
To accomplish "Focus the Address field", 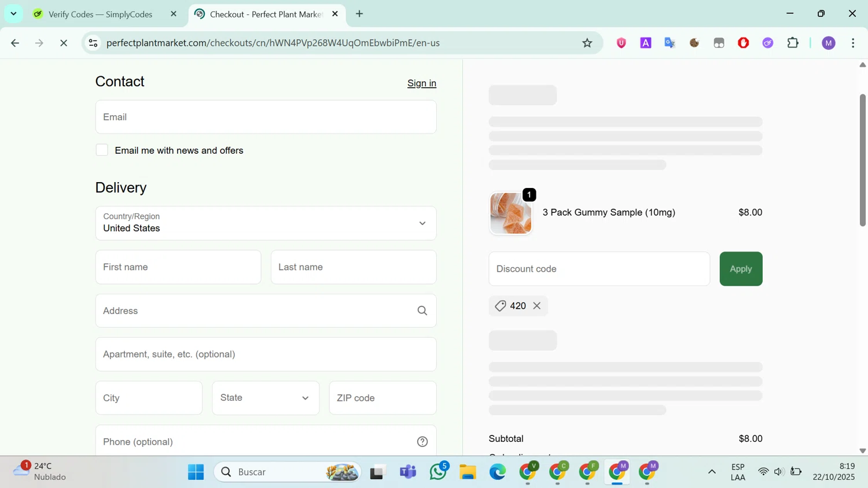I will click(x=266, y=311).
